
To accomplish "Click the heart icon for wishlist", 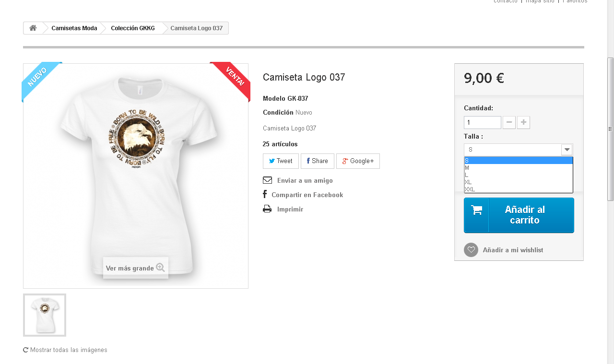I will click(471, 250).
